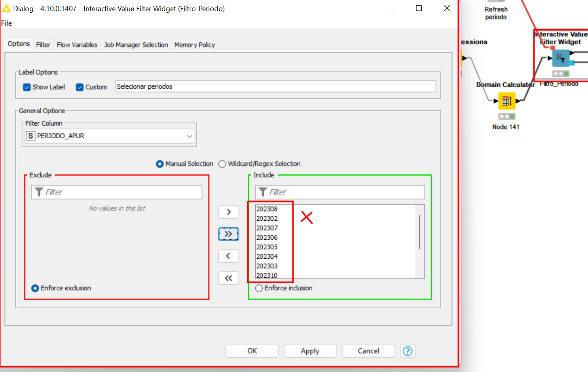Open the File menu
Image resolution: width=588 pixels, height=372 pixels.
6,23
